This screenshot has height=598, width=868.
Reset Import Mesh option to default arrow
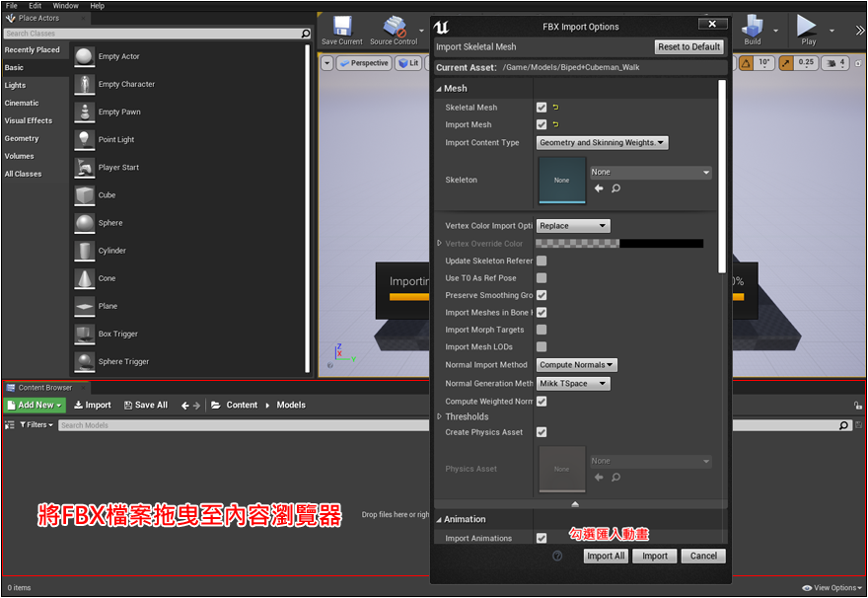tap(555, 124)
